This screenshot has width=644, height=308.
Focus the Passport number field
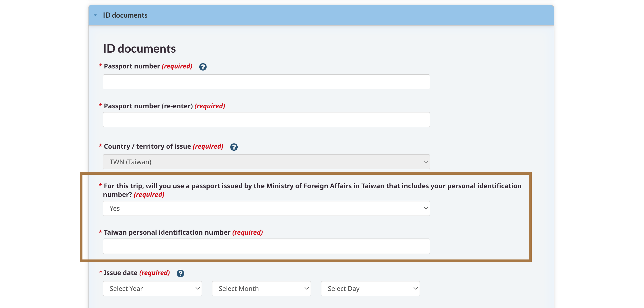[266, 82]
